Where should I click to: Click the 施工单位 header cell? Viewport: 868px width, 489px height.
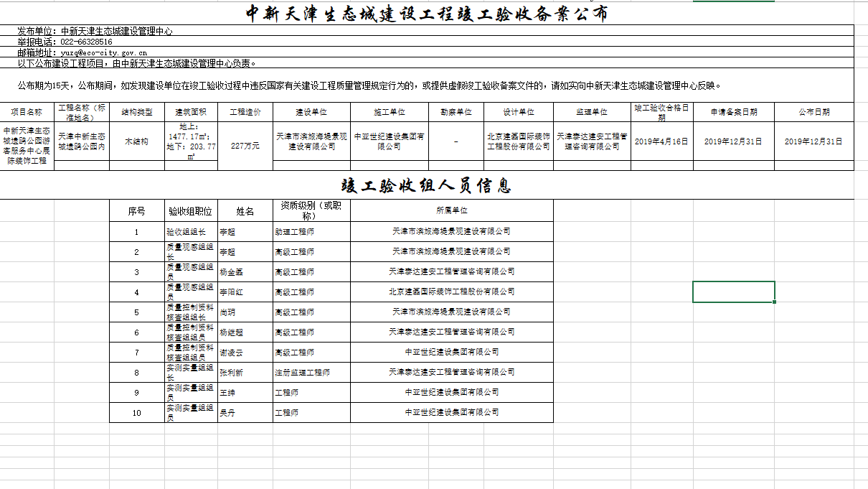[x=390, y=112]
